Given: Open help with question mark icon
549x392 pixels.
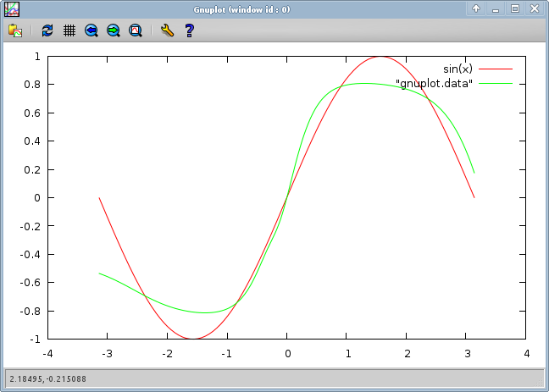Looking at the screenshot, I should pos(189,30).
